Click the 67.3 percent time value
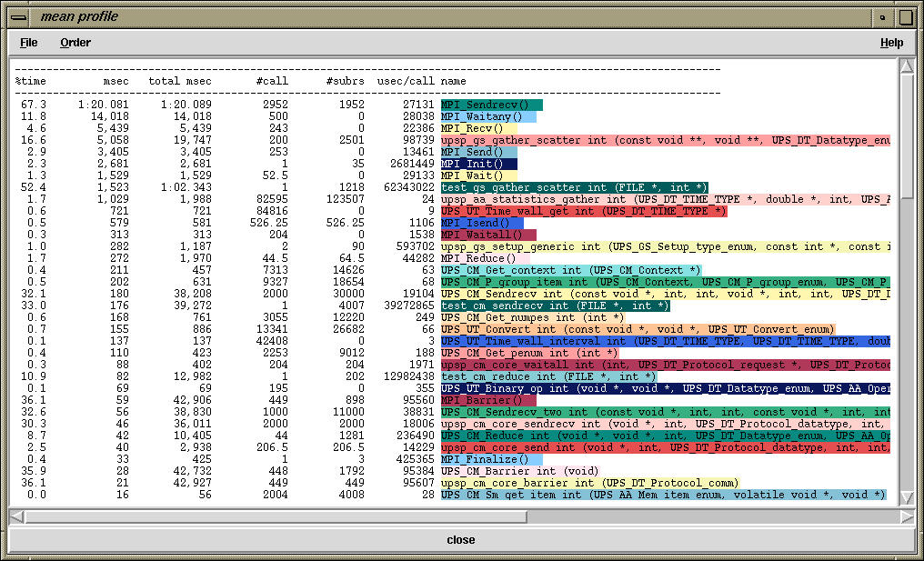 (x=34, y=105)
